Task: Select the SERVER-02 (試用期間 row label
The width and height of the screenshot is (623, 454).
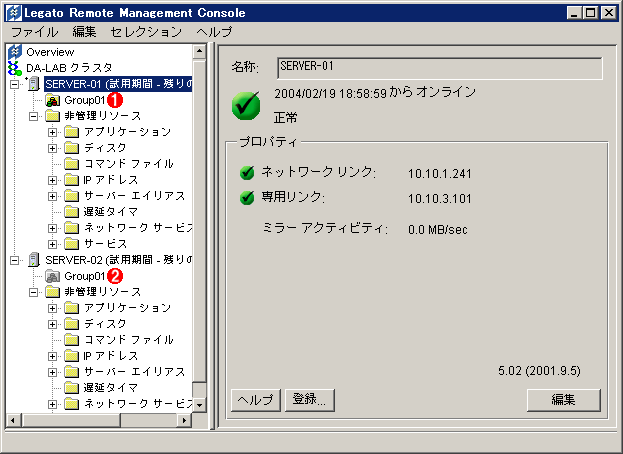Action: tap(118, 260)
